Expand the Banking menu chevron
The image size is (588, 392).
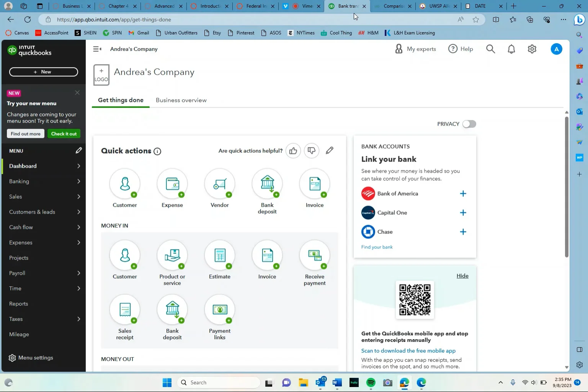78,181
